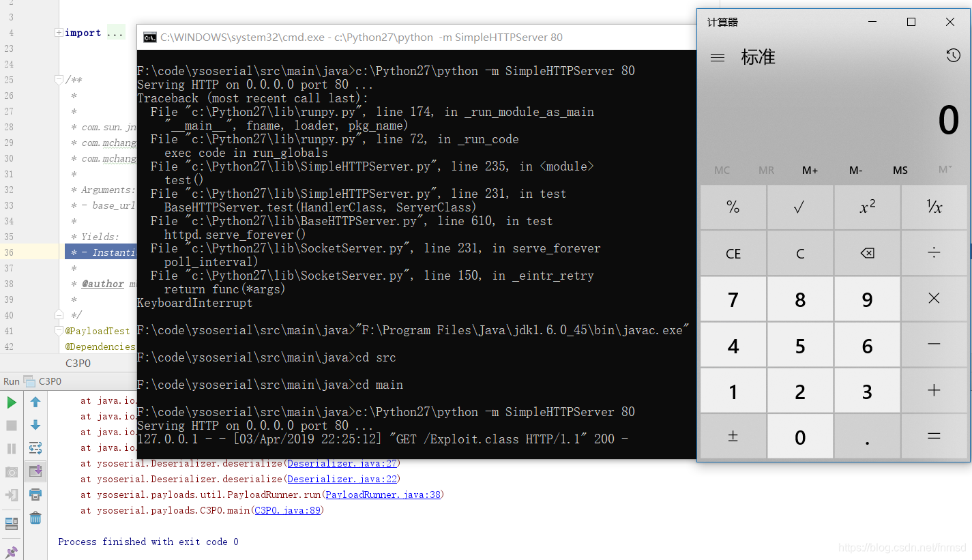
Task: Click the C clear key on calculator
Action: click(800, 253)
